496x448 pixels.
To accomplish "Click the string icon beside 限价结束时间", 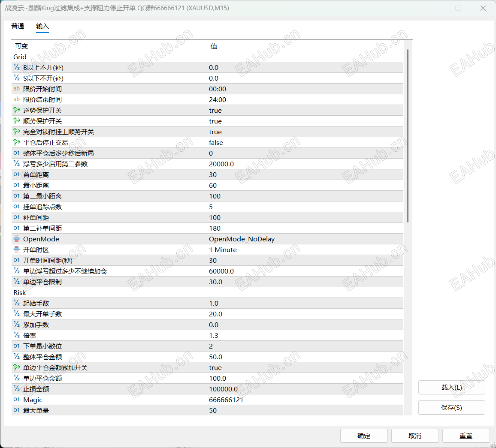I will (x=16, y=99).
